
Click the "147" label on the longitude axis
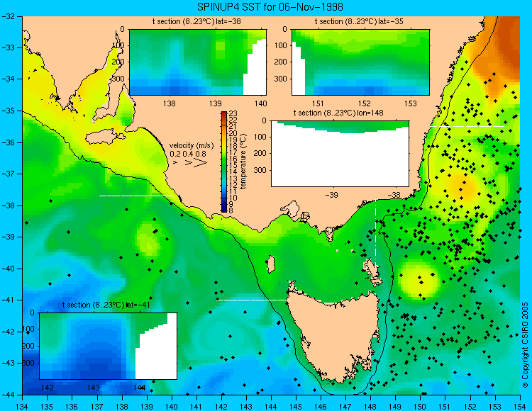(x=345, y=407)
